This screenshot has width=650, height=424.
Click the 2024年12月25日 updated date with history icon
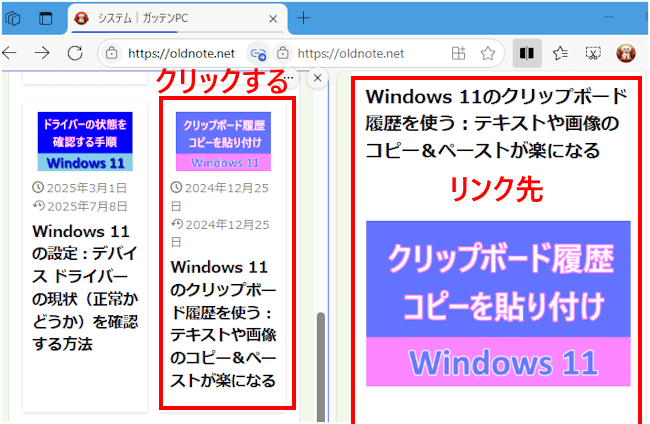click(220, 233)
